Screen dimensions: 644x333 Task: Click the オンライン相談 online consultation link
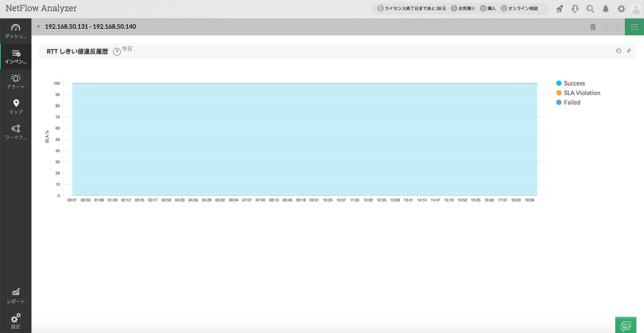tap(519, 9)
